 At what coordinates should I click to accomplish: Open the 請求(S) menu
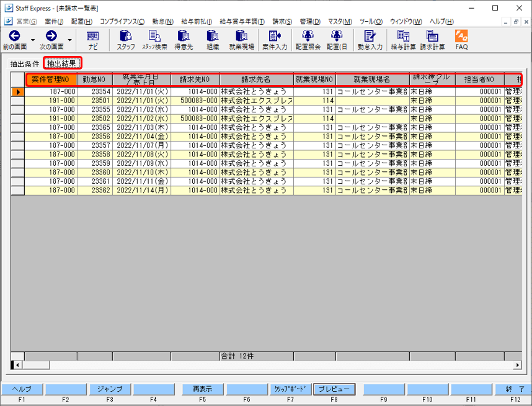[x=282, y=21]
